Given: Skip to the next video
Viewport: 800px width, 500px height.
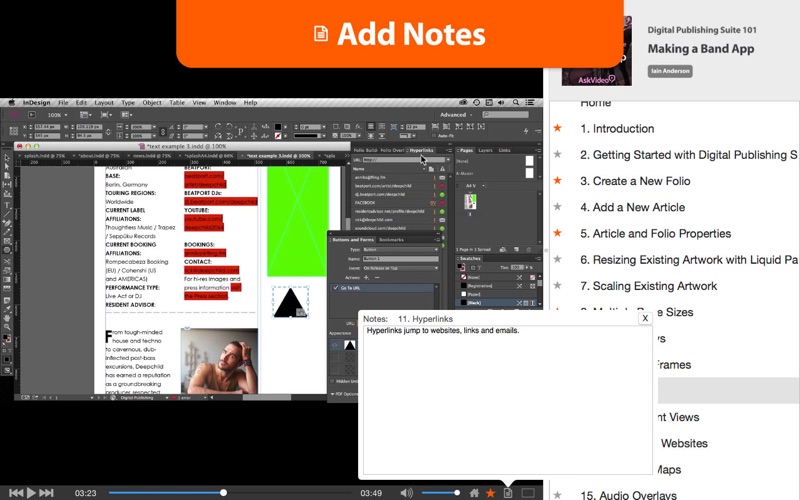Looking at the screenshot, I should point(46,492).
